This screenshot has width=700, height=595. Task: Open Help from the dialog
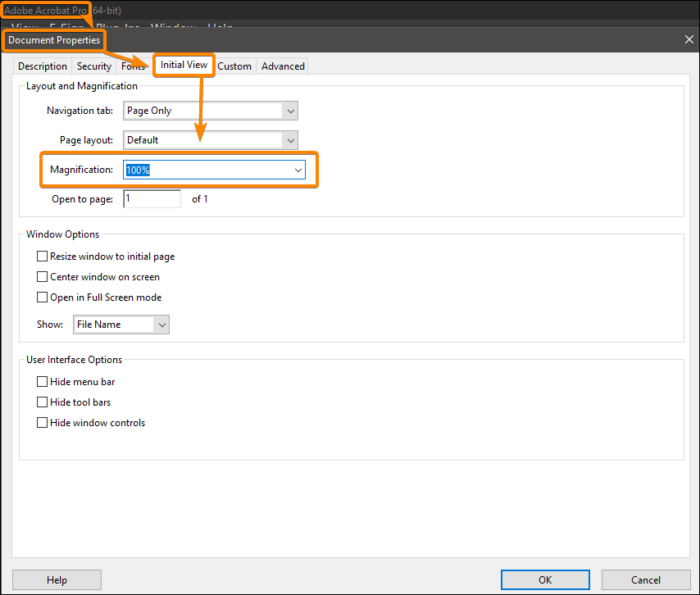click(x=56, y=579)
